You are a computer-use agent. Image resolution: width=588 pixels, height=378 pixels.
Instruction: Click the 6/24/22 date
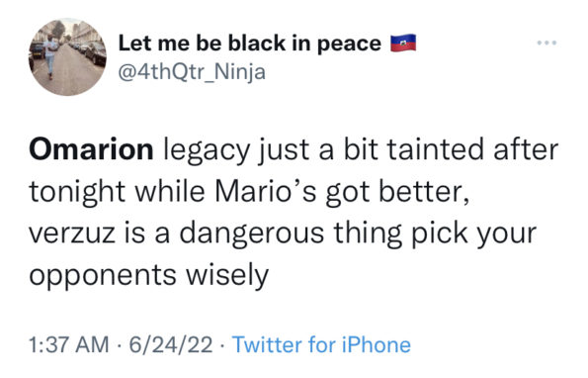pyautogui.click(x=171, y=344)
